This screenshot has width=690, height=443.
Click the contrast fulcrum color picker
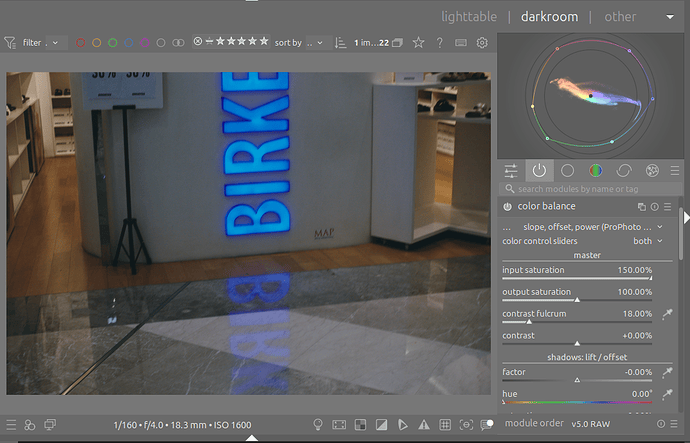(x=668, y=314)
